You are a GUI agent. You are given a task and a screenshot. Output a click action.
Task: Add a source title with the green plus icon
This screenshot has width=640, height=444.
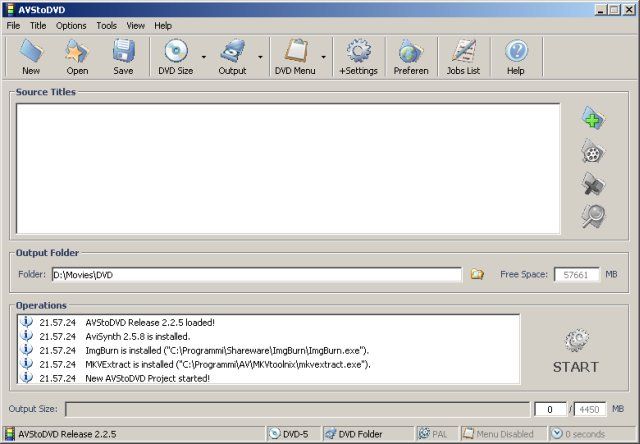593,119
